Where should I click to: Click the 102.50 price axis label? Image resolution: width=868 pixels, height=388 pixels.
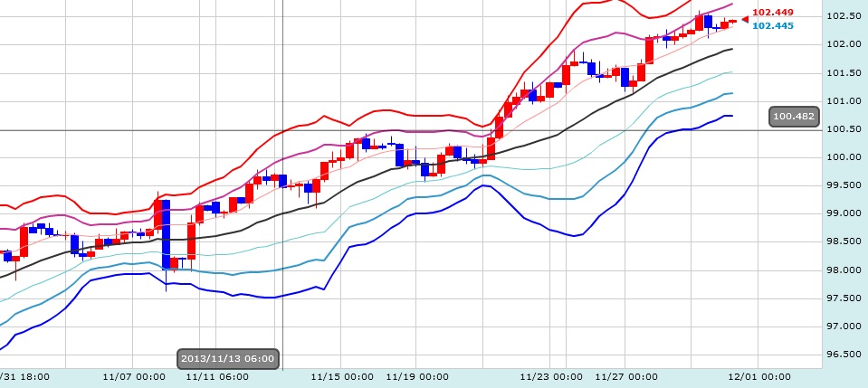pyautogui.click(x=844, y=16)
